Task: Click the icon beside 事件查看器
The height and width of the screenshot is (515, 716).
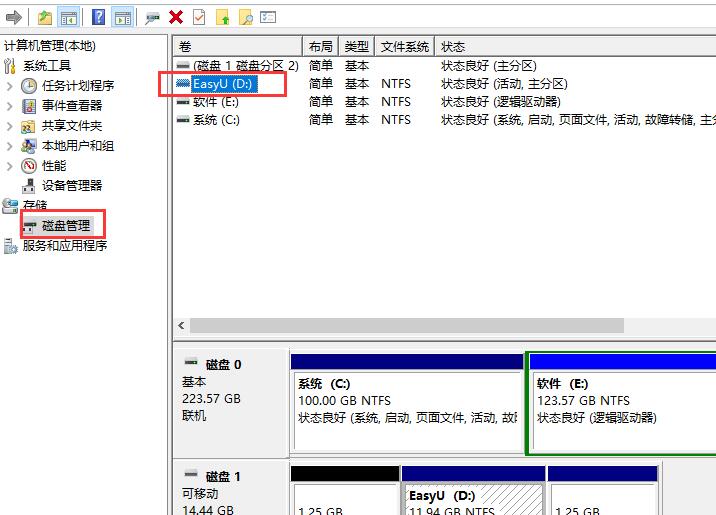Action: pyautogui.click(x=29, y=106)
